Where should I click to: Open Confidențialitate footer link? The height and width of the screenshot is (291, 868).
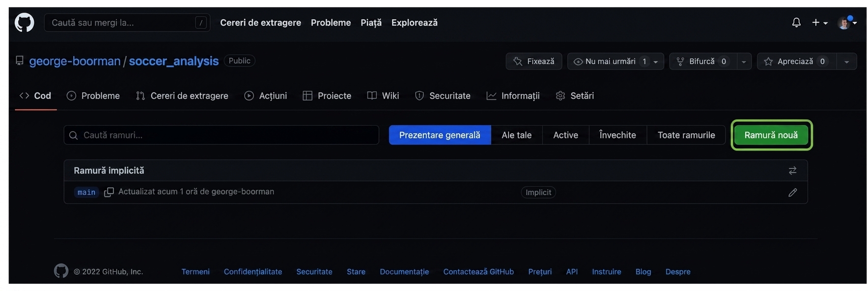coord(253,272)
